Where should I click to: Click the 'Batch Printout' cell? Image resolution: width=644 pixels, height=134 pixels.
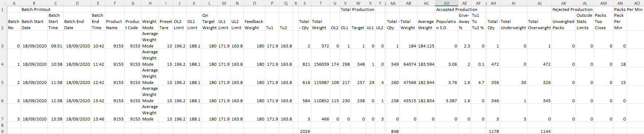tap(36, 9)
